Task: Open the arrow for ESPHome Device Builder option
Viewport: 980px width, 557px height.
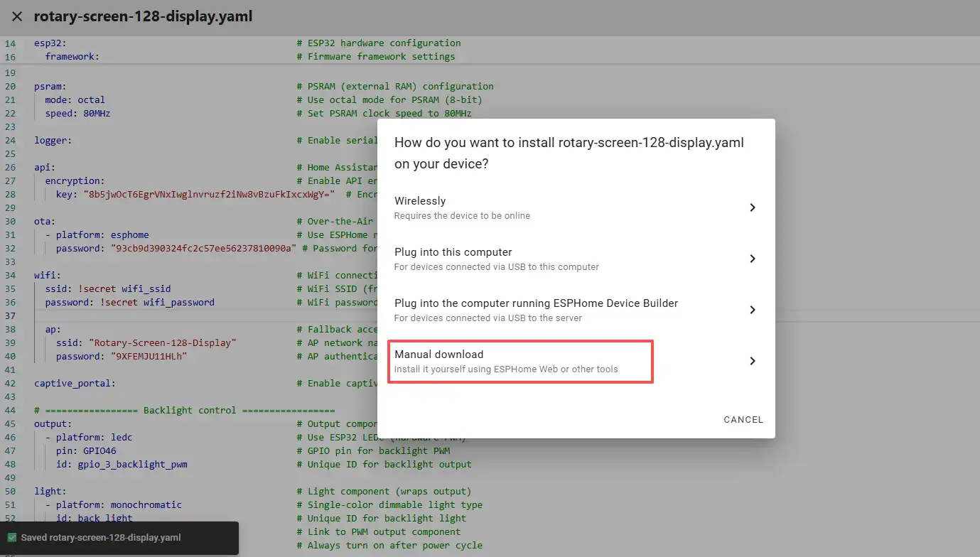Action: click(752, 310)
